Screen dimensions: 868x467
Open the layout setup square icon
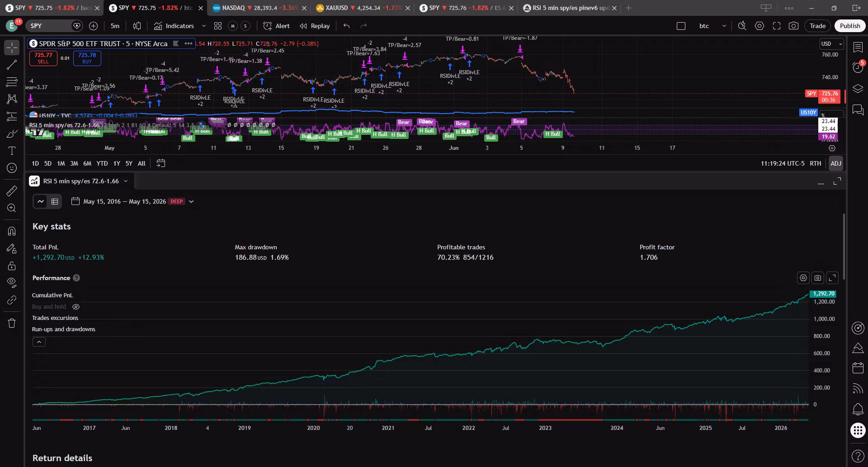click(x=681, y=26)
